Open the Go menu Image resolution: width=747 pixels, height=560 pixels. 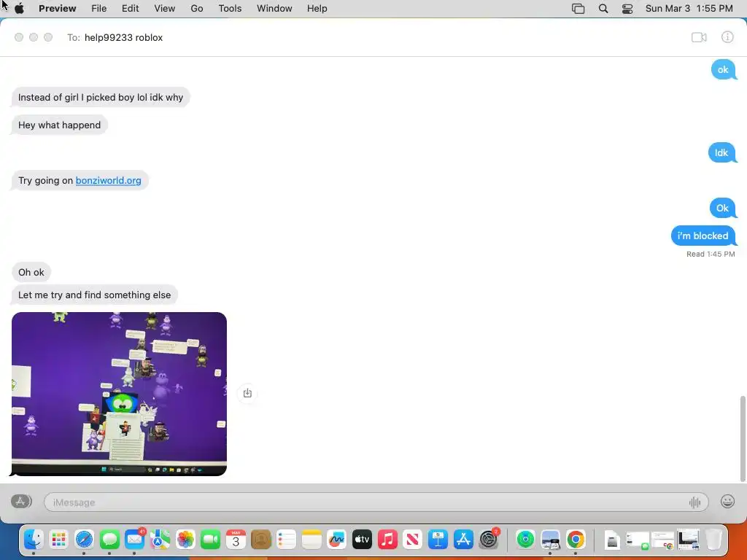(x=197, y=9)
